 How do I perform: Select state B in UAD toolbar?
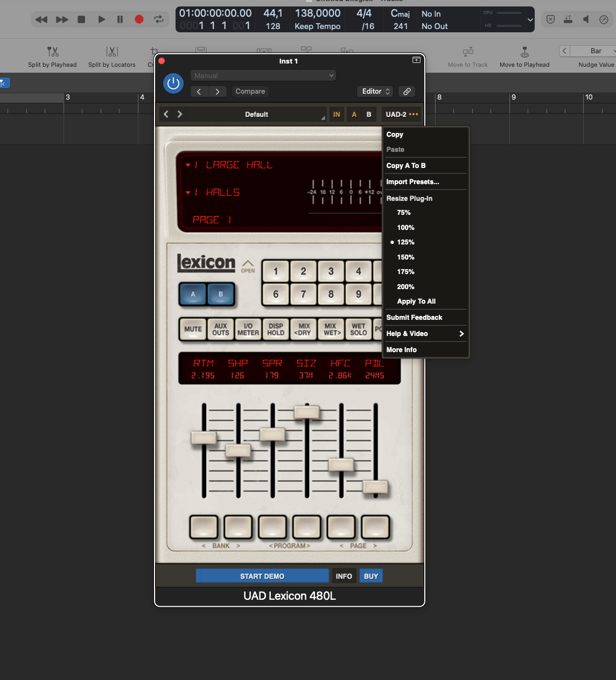click(369, 114)
